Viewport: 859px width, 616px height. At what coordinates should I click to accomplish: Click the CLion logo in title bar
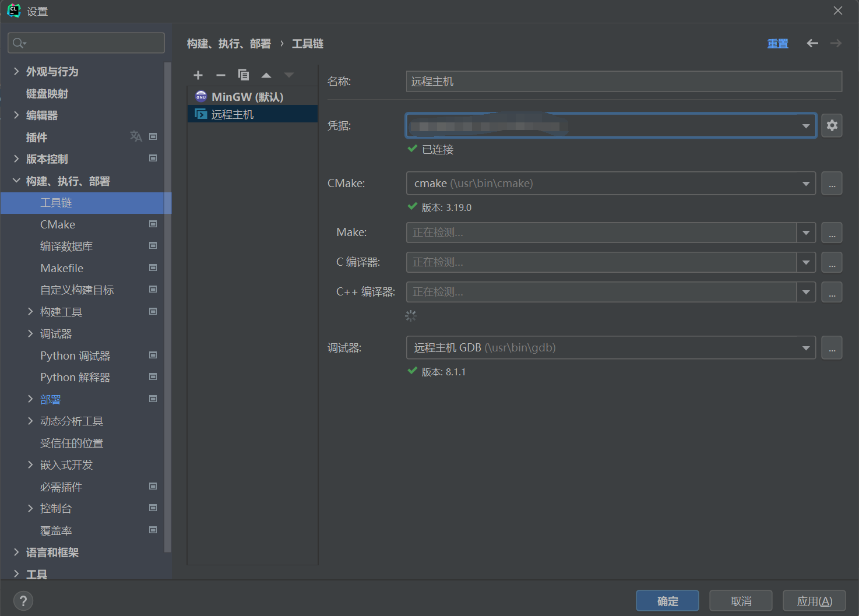coord(13,10)
